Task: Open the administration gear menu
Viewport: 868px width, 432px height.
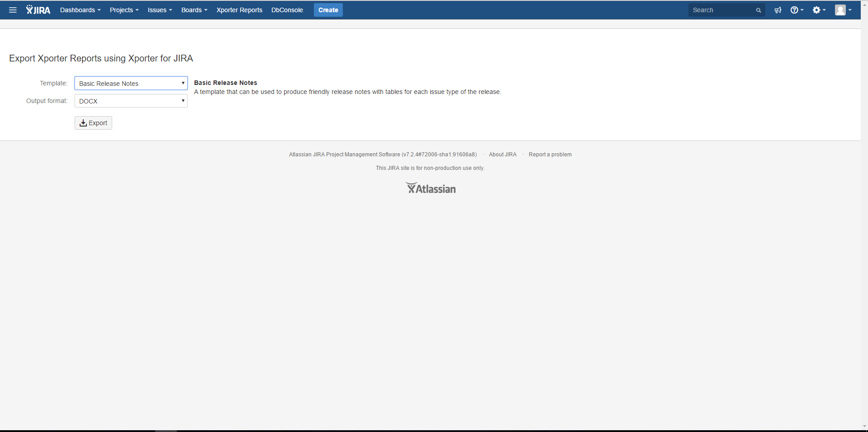Action: (x=819, y=10)
